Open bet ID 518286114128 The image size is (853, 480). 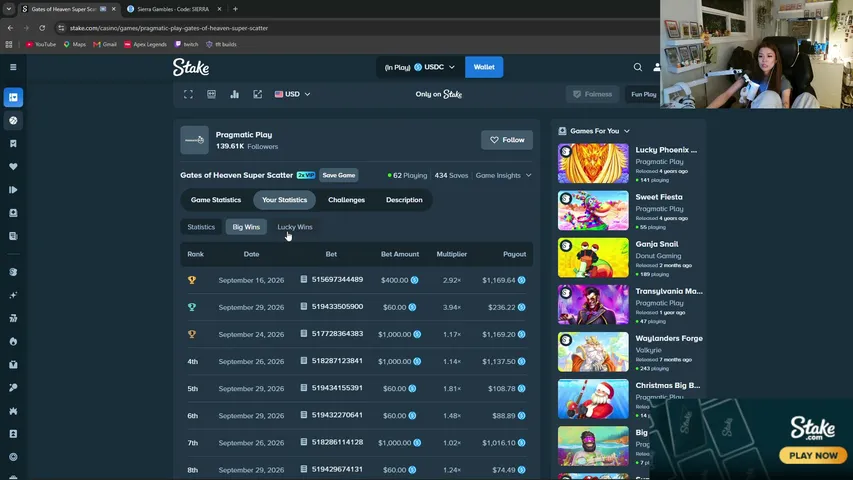[337, 442]
